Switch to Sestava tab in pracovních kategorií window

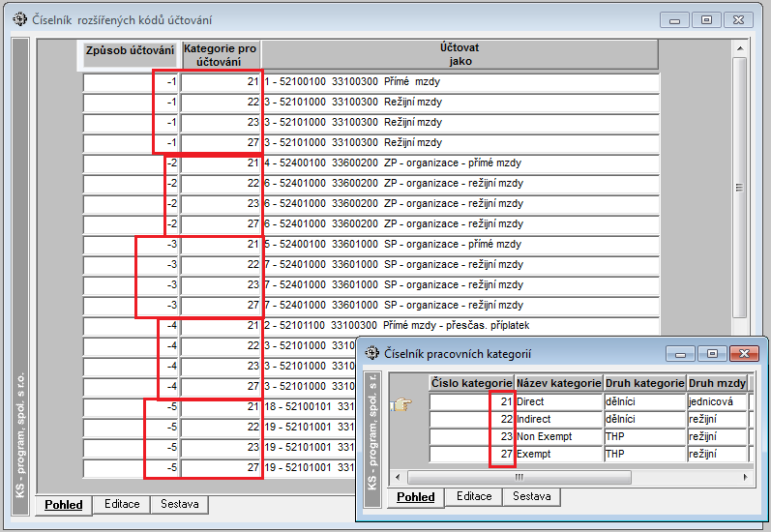click(x=531, y=496)
